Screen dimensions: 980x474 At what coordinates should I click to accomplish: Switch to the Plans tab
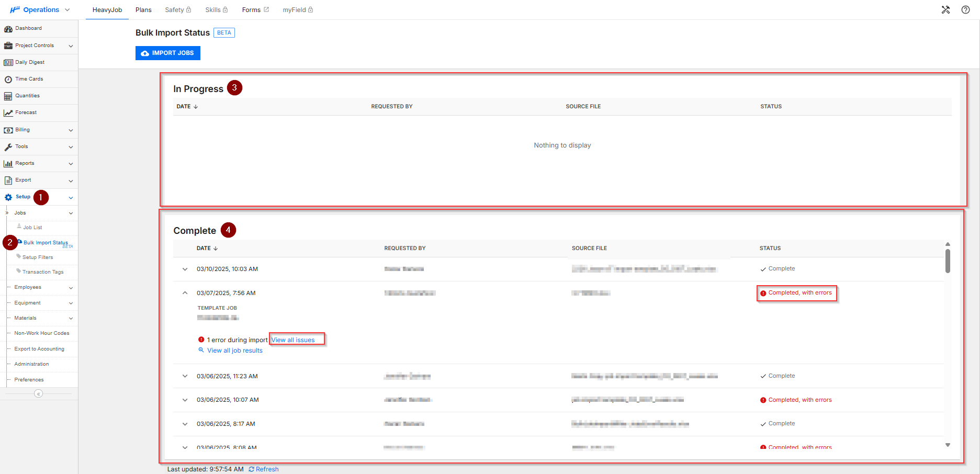(143, 10)
